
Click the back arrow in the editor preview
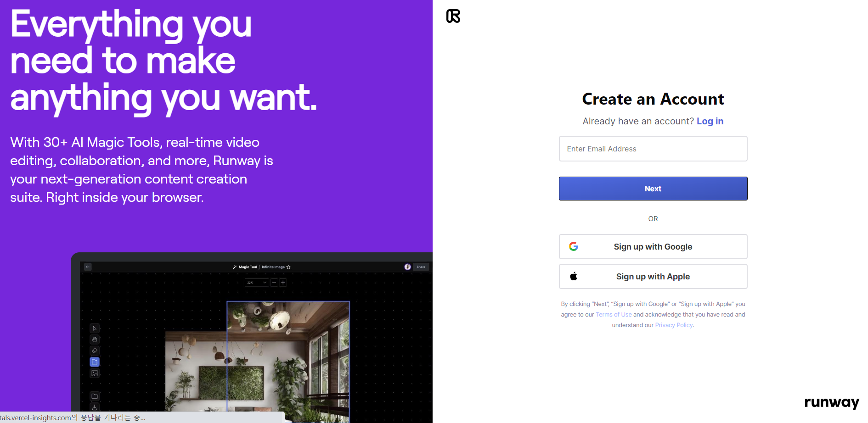[x=88, y=267]
